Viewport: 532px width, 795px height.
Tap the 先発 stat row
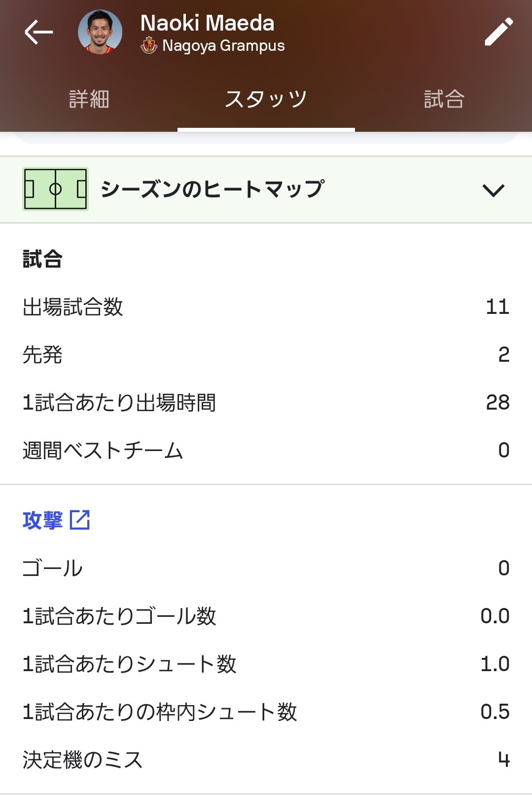point(266,354)
